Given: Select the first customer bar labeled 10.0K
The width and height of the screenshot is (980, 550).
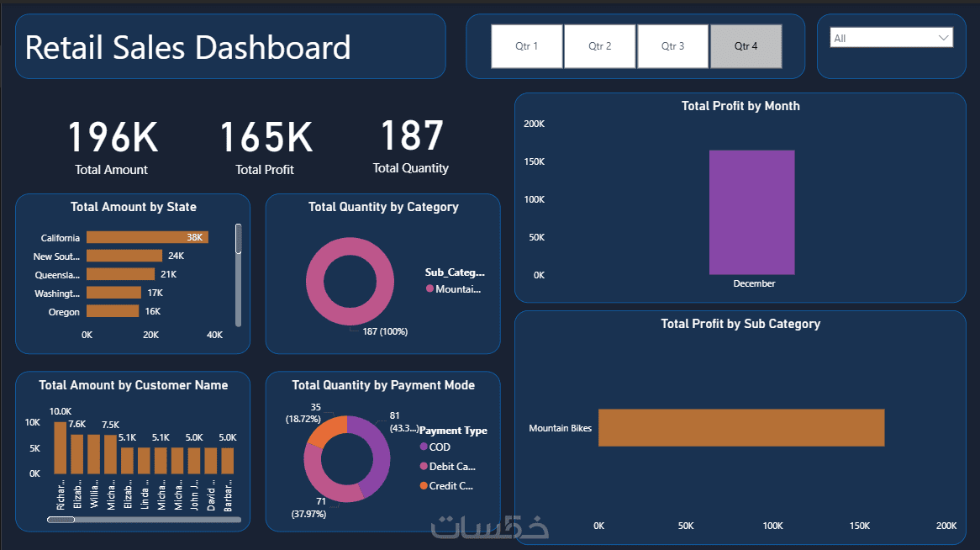Looking at the screenshot, I should pos(60,447).
